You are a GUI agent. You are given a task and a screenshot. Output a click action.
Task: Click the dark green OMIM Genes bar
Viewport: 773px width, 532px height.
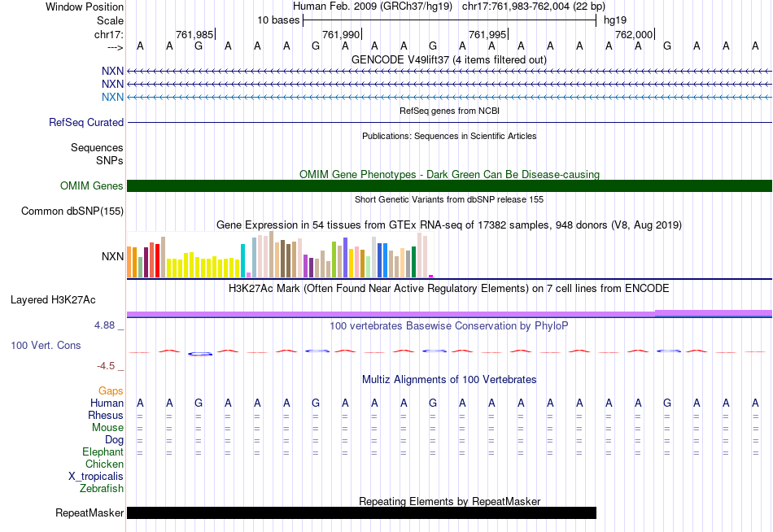click(449, 186)
